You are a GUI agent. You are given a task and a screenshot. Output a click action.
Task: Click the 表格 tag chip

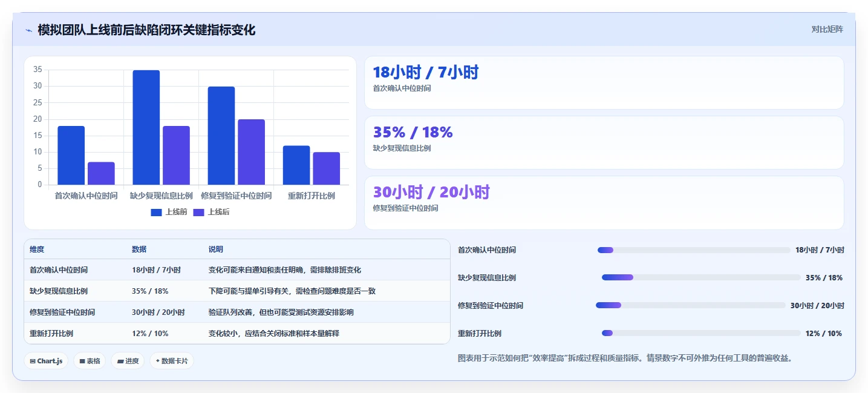[x=90, y=361]
